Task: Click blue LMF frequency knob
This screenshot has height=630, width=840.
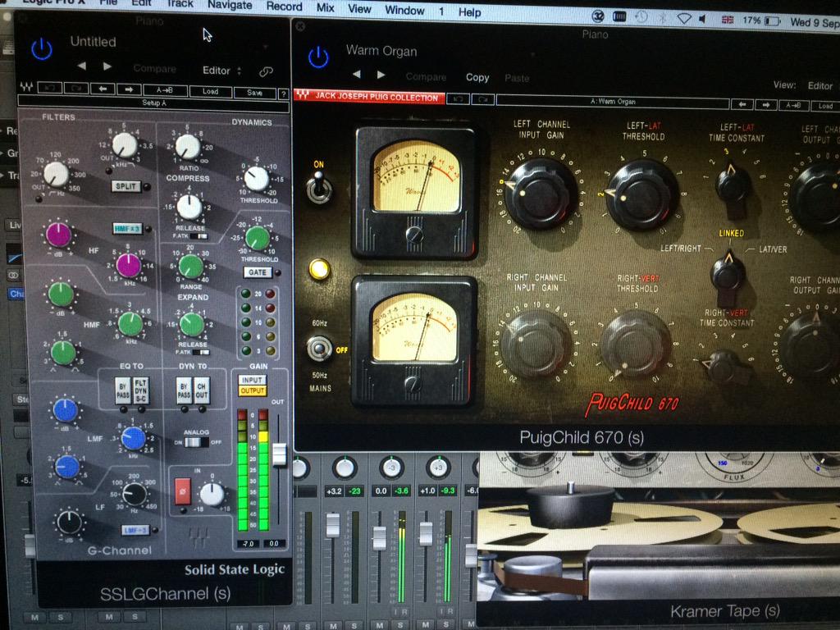Action: pos(134,439)
